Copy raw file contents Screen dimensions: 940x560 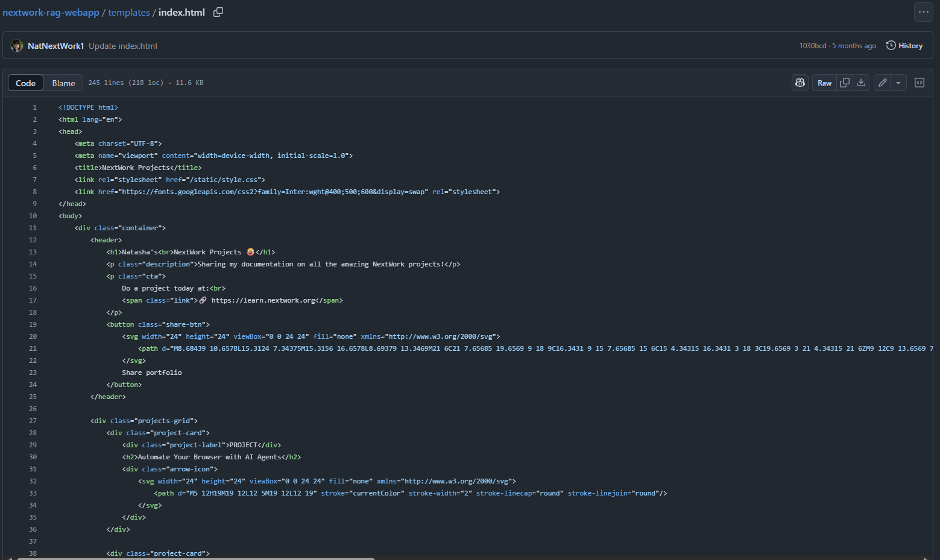point(845,83)
